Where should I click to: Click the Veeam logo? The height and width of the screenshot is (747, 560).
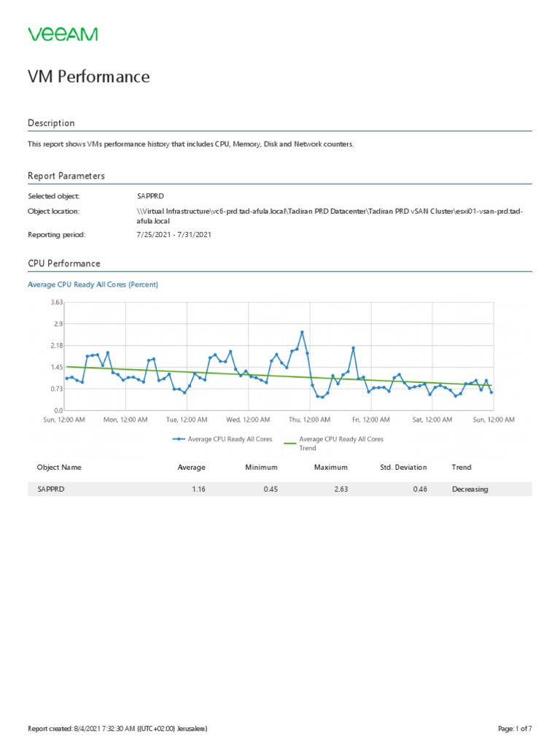coord(63,34)
